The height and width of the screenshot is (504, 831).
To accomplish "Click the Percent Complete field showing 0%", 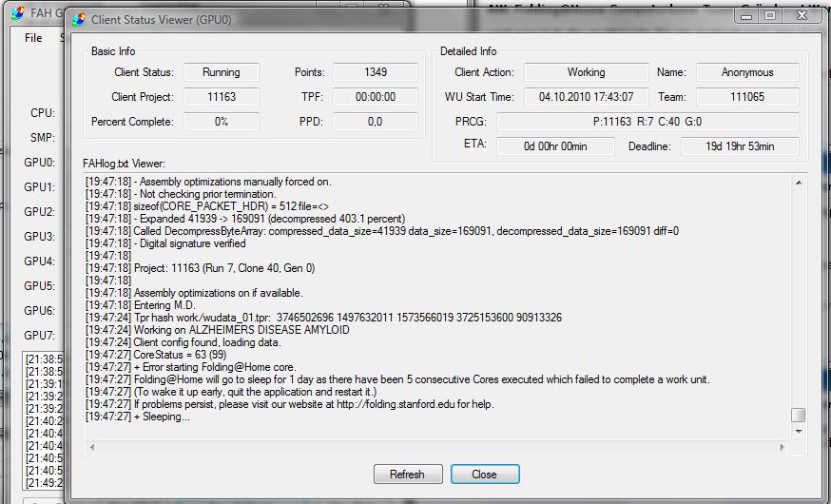I will coord(221,122).
